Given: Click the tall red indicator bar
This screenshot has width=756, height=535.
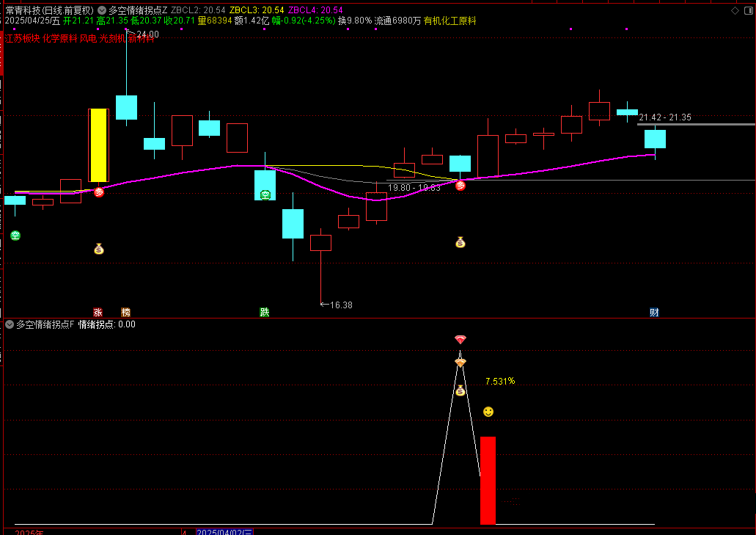Looking at the screenshot, I should pyautogui.click(x=488, y=480).
